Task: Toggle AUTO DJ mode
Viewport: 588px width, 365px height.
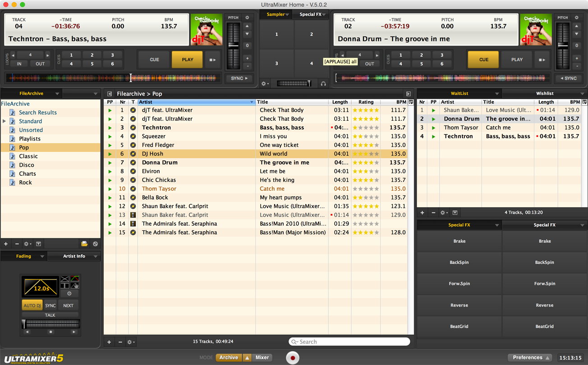Action: [32, 306]
